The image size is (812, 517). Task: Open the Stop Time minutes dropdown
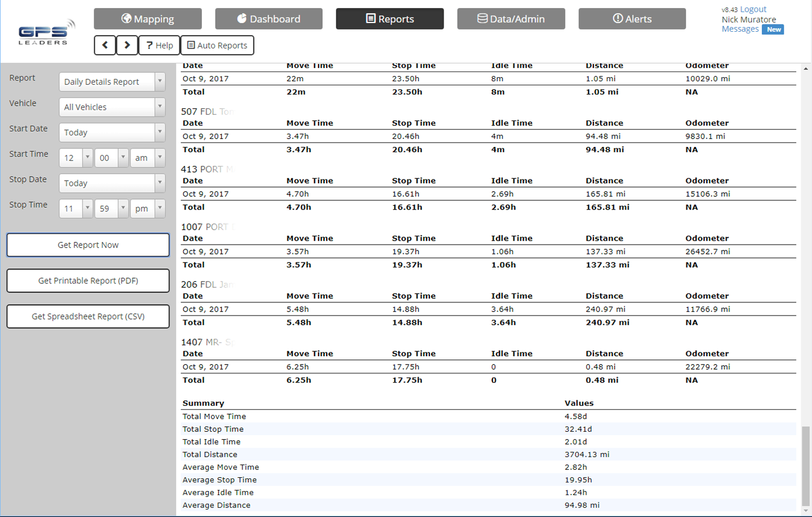[x=111, y=208]
